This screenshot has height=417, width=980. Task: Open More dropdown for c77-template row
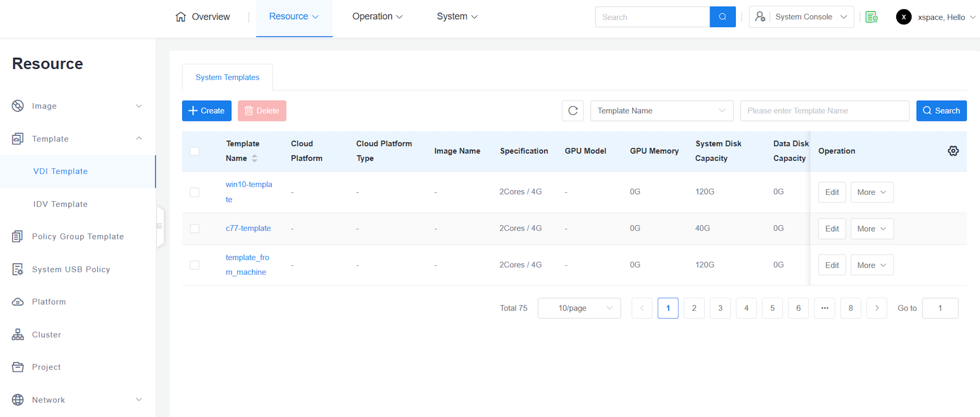(872, 229)
